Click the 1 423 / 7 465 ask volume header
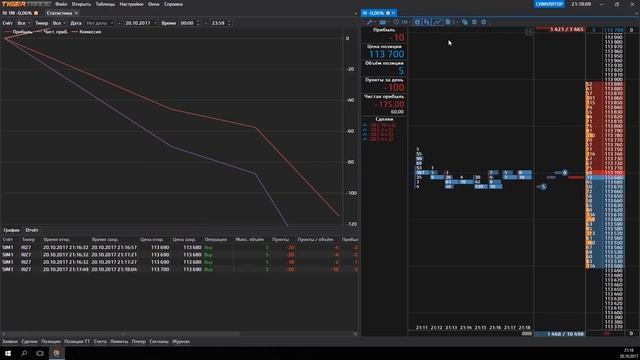This screenshot has width=640, height=360. [x=560, y=29]
